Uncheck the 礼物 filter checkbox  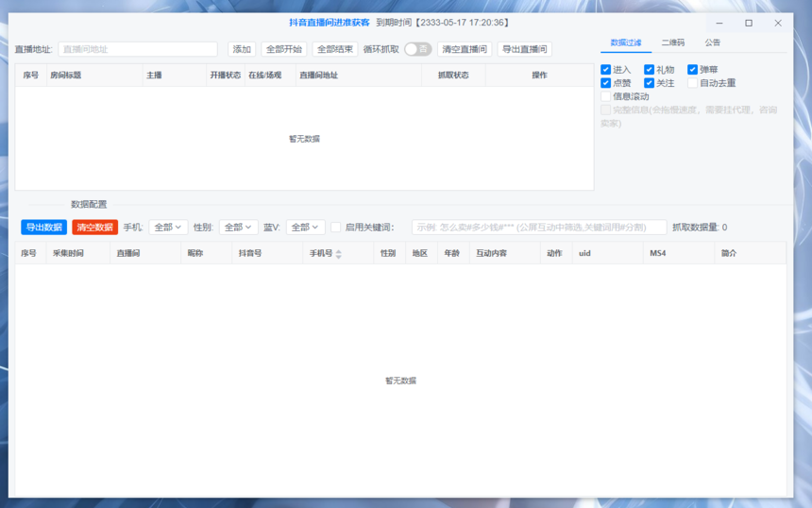click(649, 69)
